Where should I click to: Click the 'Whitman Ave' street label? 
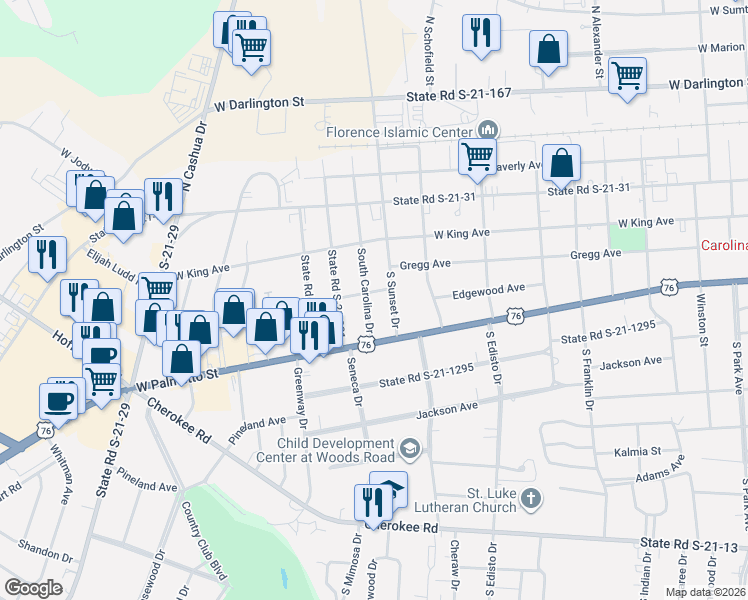tap(62, 474)
